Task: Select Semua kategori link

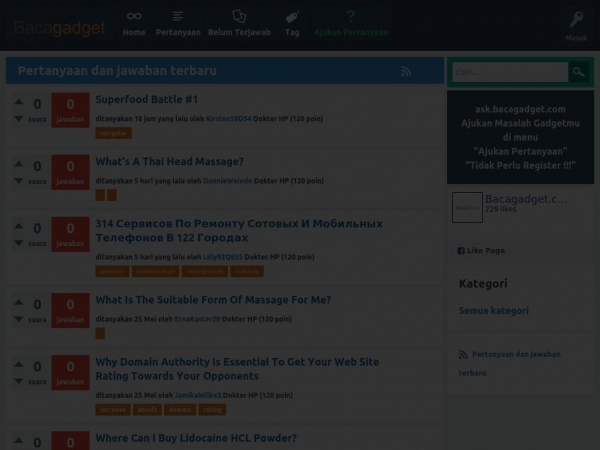Action: [x=494, y=311]
